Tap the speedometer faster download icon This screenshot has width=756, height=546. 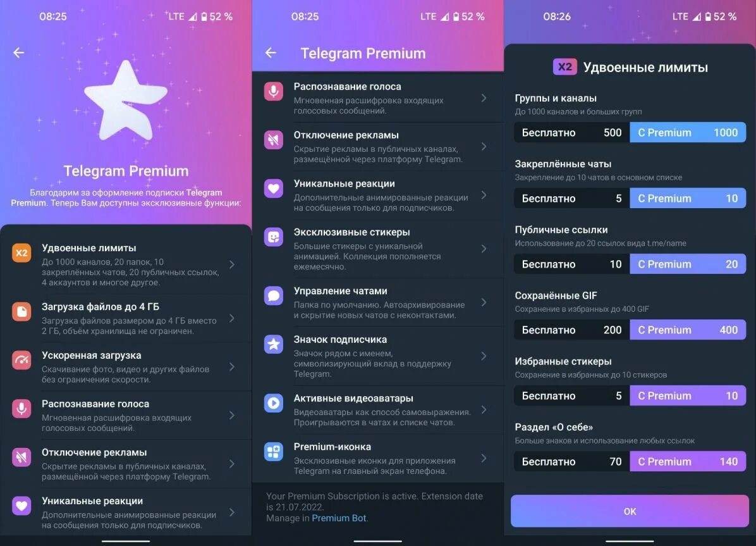tap(21, 360)
